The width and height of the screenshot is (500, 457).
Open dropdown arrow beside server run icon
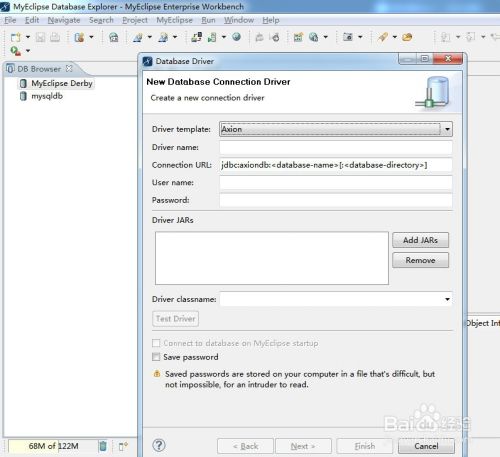pyautogui.click(x=224, y=37)
